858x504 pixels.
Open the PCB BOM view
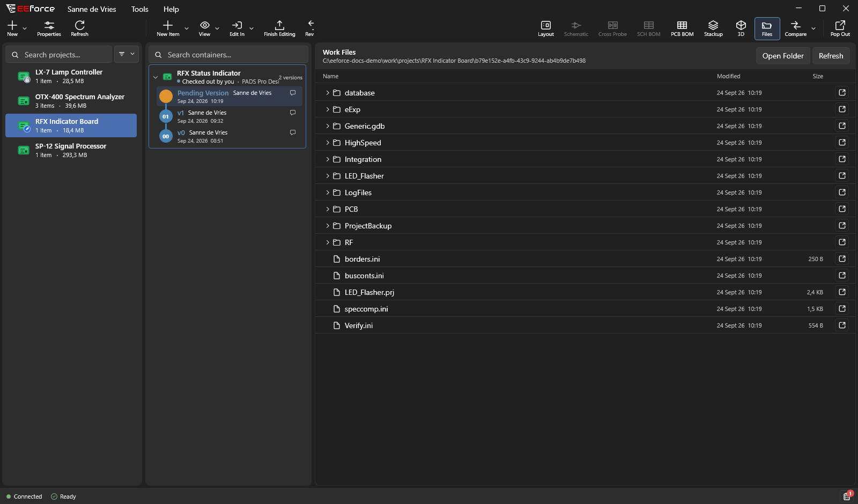click(682, 28)
